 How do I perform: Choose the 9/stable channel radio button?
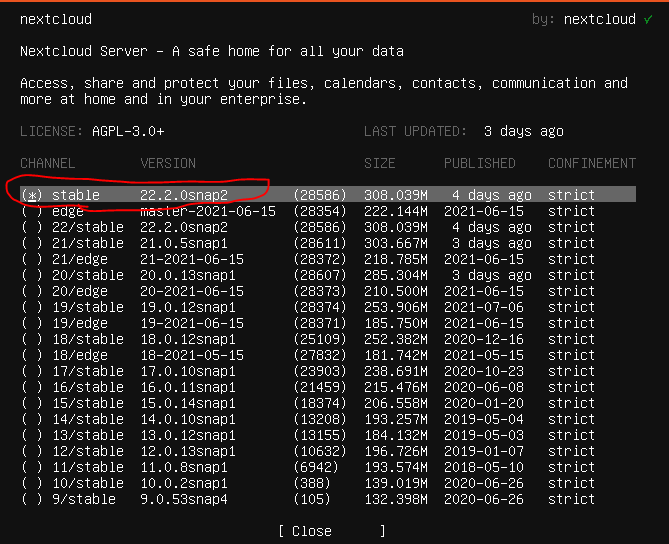(x=32, y=499)
